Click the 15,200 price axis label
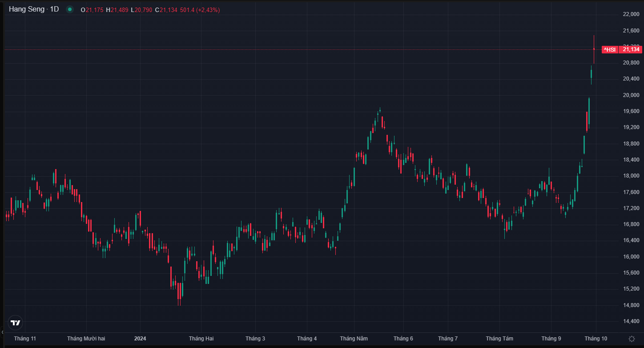The height and width of the screenshot is (348, 644). [631, 289]
